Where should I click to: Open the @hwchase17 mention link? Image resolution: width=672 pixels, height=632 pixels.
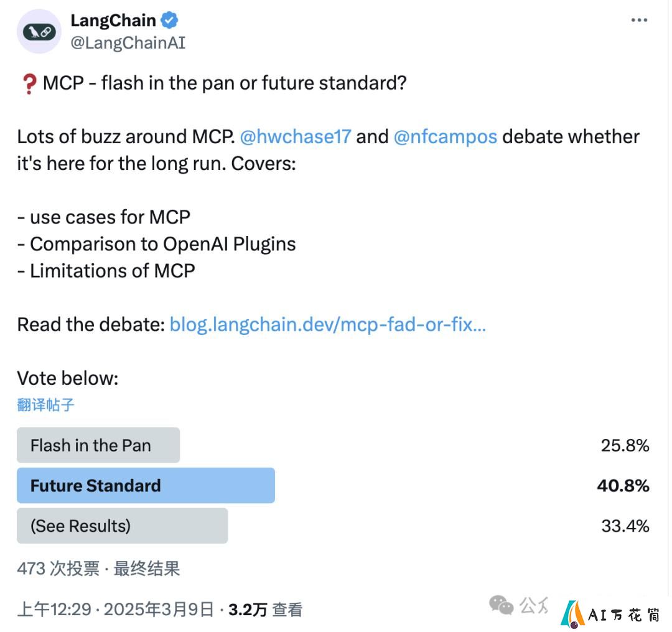coord(296,137)
